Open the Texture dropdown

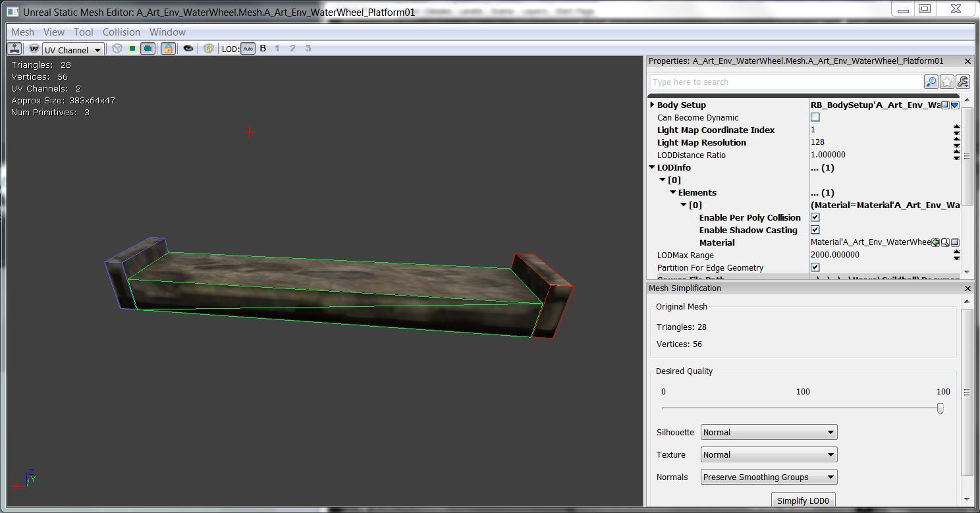click(x=769, y=454)
